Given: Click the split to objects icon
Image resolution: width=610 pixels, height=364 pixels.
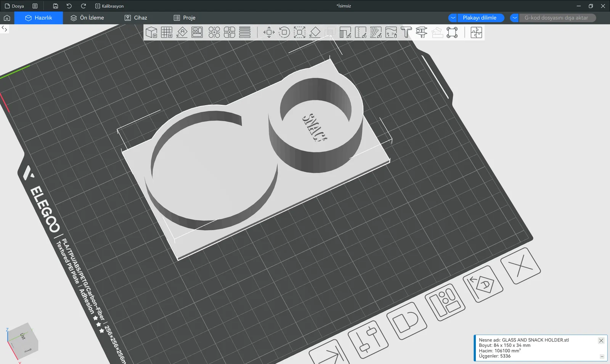Looking at the screenshot, I should coord(214,32).
